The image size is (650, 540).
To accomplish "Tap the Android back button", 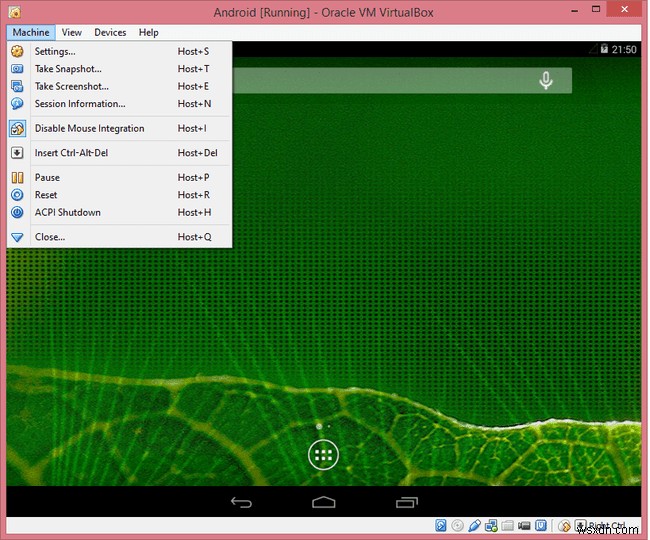I will tap(241, 502).
